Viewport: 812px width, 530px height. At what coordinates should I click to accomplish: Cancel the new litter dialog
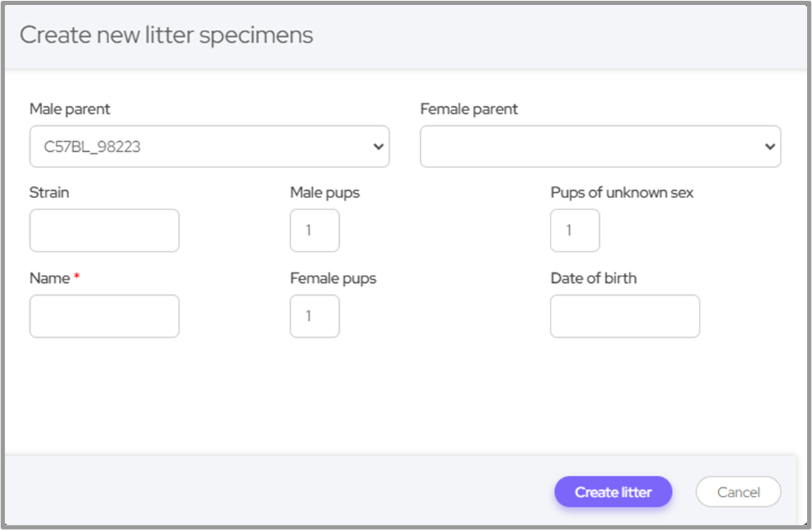[x=738, y=492]
